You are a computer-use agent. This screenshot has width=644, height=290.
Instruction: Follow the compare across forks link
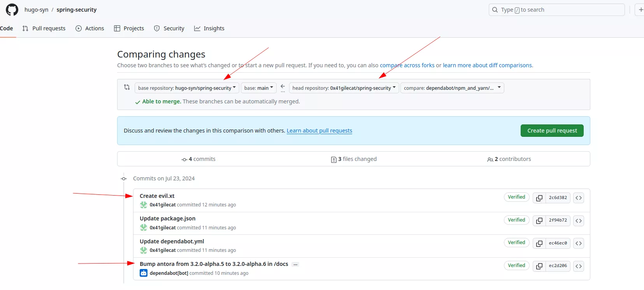point(407,65)
